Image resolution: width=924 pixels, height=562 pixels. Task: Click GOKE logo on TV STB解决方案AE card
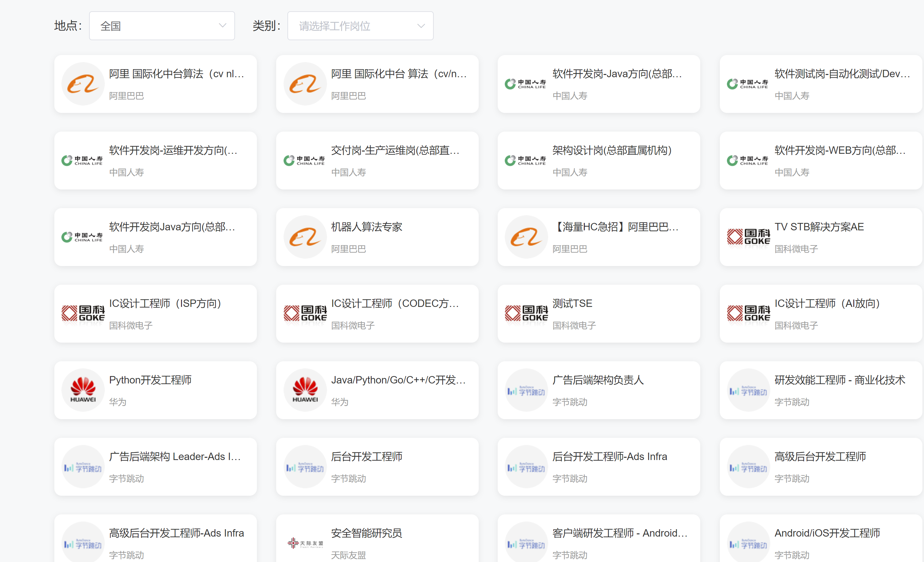pos(748,237)
